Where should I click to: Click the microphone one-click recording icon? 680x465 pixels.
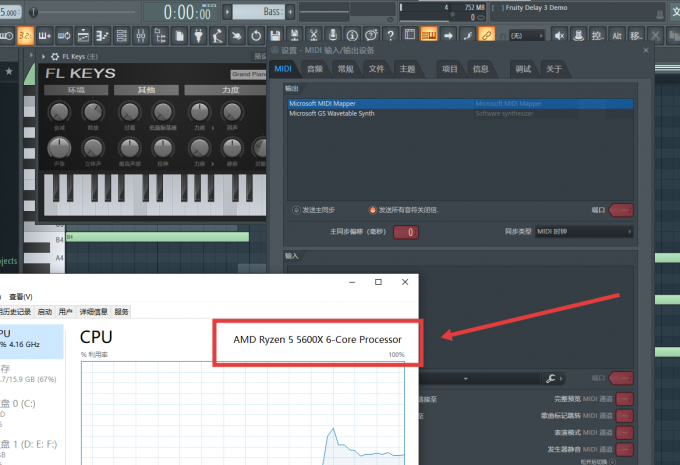[x=333, y=36]
